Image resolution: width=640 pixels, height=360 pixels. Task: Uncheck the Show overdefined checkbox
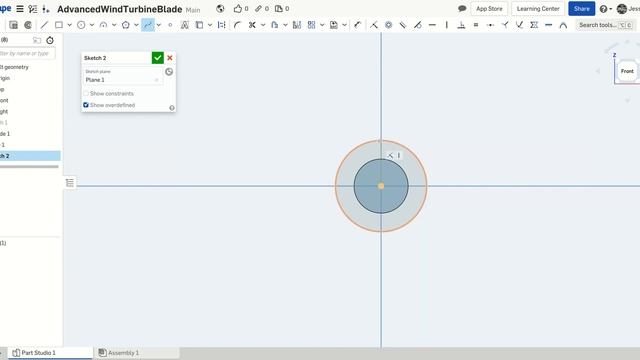click(86, 105)
